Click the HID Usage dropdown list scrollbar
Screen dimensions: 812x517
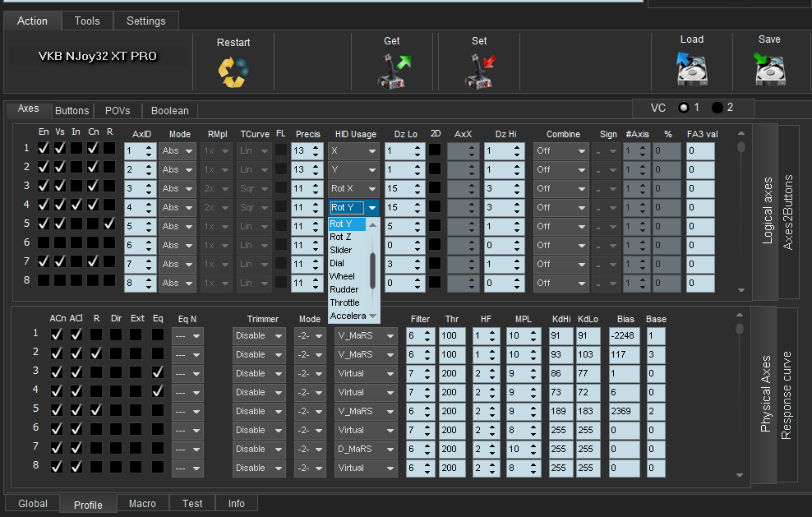click(x=372, y=270)
